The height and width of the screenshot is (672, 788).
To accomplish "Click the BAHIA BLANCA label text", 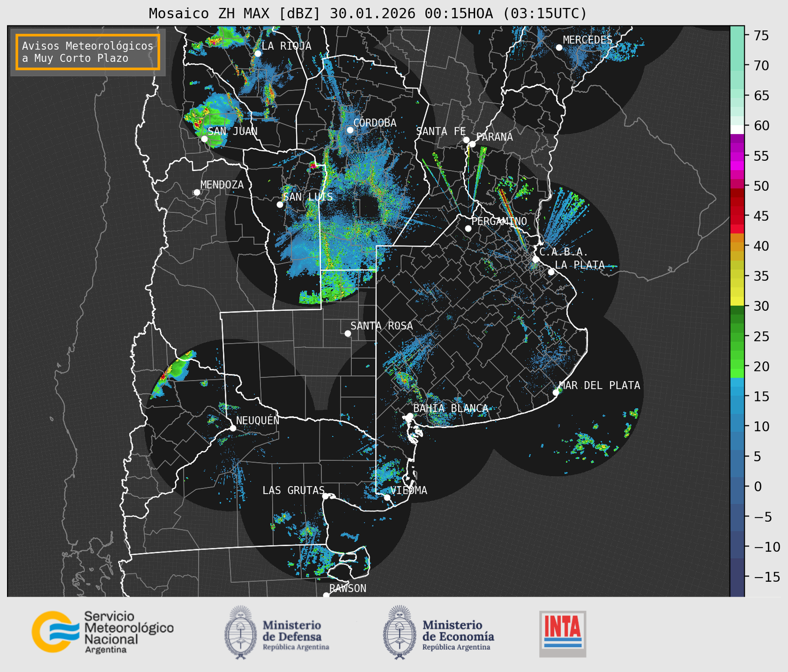I will pyautogui.click(x=451, y=408).
